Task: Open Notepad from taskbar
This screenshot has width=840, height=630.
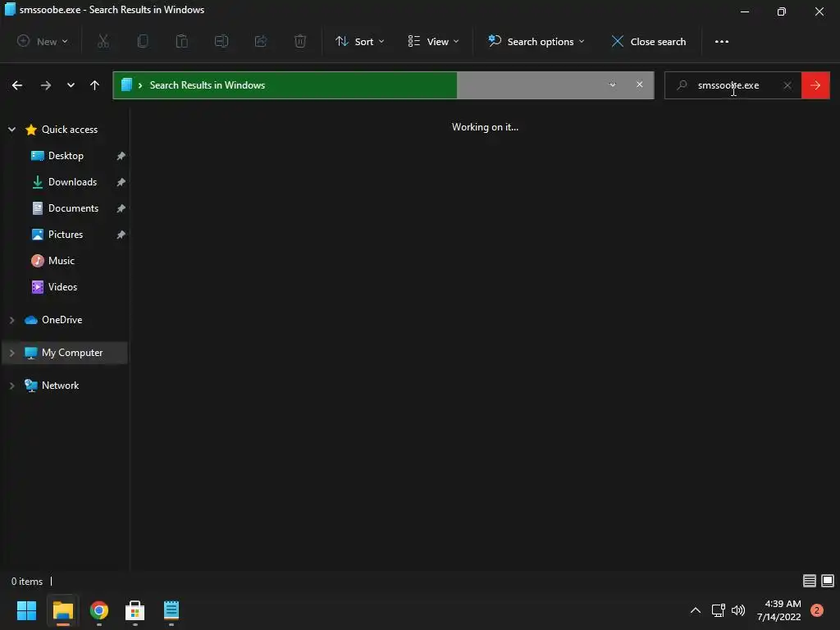Action: pyautogui.click(x=171, y=610)
